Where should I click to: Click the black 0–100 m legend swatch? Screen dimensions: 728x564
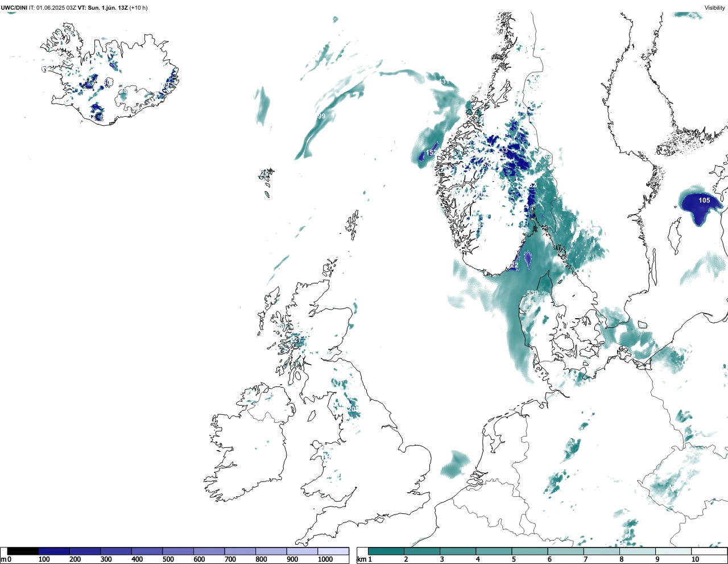(23, 551)
